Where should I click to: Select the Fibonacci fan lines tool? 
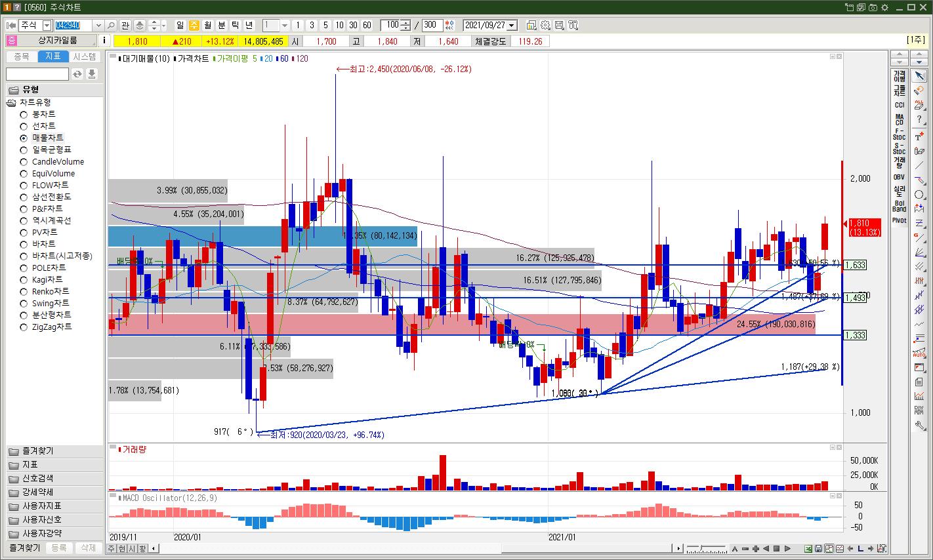click(919, 252)
